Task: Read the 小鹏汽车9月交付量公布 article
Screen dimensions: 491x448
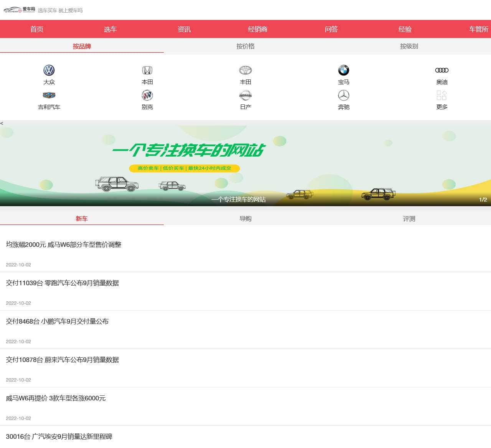Action: click(x=57, y=321)
